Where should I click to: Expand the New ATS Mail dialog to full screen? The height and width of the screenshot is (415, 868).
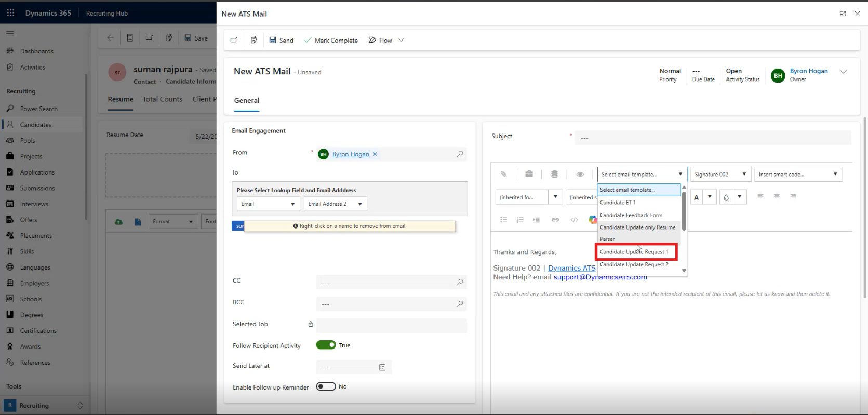point(843,14)
